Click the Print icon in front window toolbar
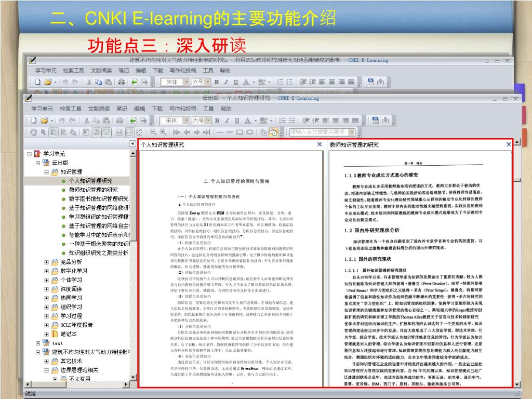This screenshot has width=532, height=399. (120, 120)
